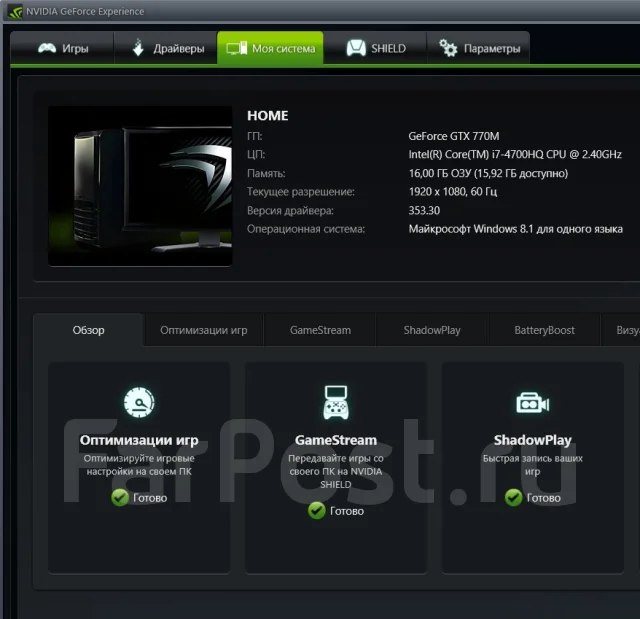Screen dimensions: 640x619
Task: Click green checkmark under Оптимизации игр card
Action: (120, 497)
